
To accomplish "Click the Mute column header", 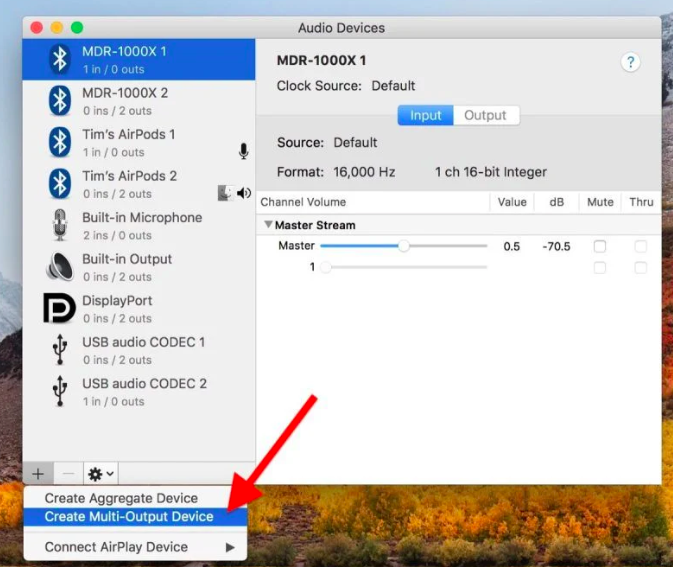I will tap(600, 202).
